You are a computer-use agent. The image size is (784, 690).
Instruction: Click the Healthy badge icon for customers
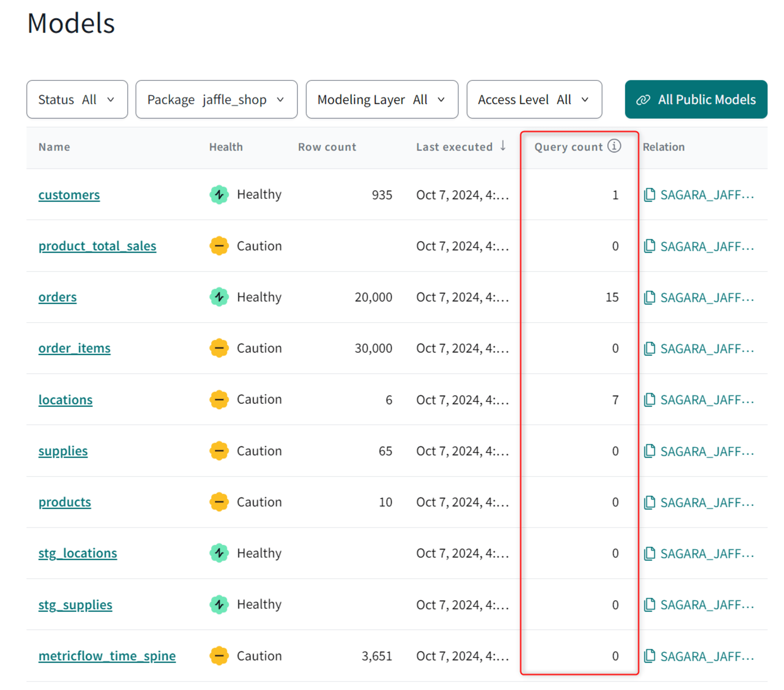tap(219, 194)
